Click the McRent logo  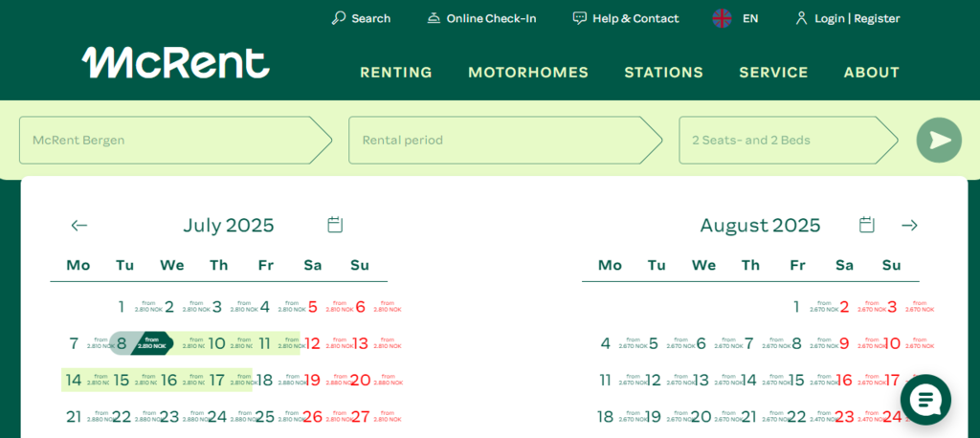(x=175, y=63)
